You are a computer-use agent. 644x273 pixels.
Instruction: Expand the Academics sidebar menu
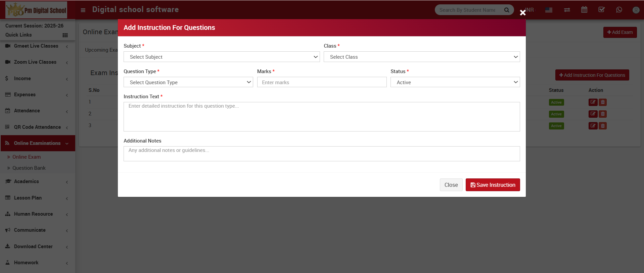point(27,181)
